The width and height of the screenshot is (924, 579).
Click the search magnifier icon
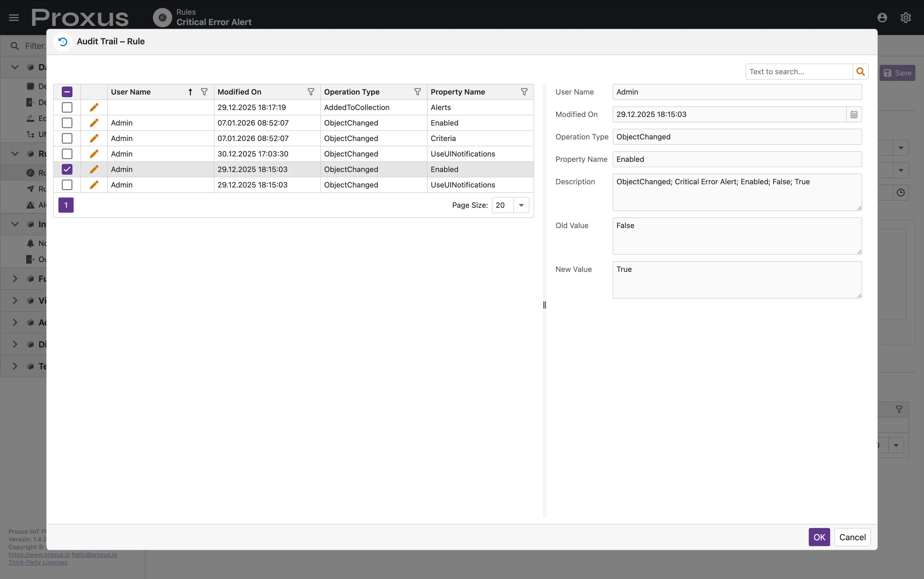coord(860,71)
